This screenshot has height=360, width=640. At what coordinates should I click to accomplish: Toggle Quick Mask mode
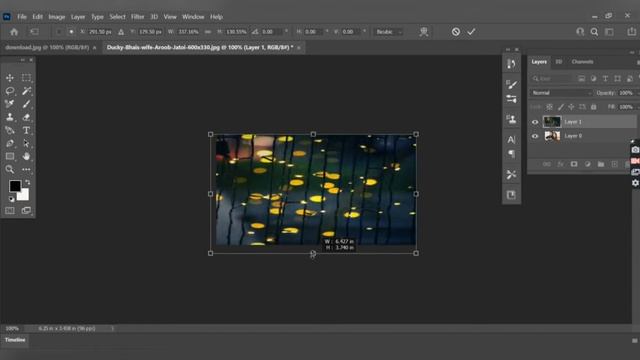pyautogui.click(x=10, y=211)
